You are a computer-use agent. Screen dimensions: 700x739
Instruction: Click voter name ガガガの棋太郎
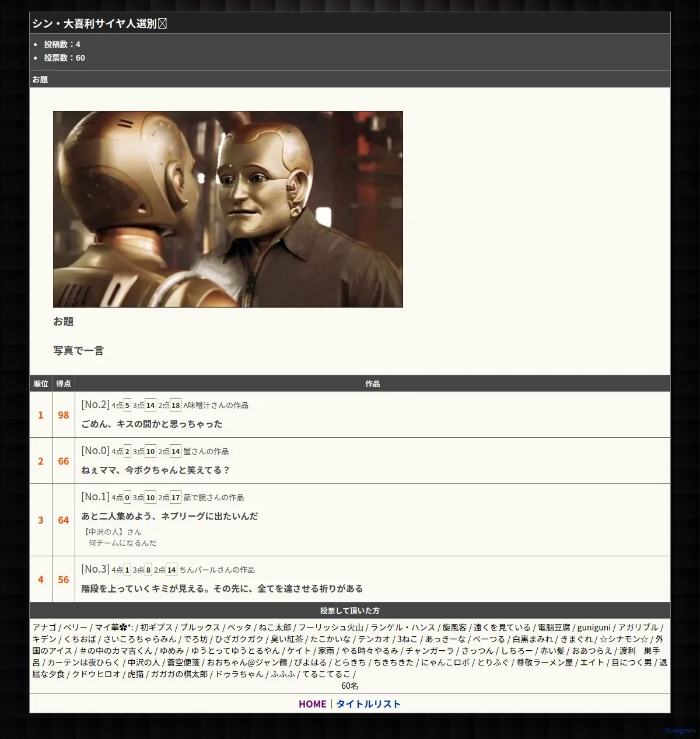point(180,674)
